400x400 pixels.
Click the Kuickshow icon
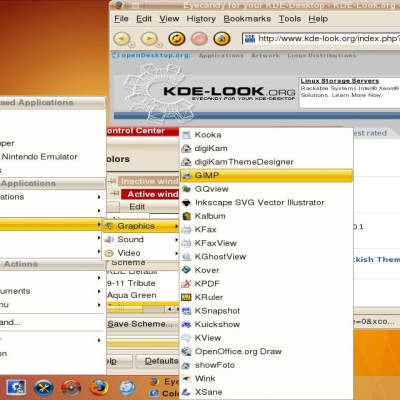point(186,324)
